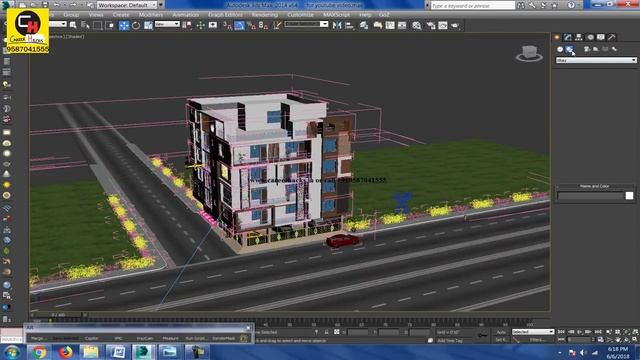
Task: Click the binoculars search icon
Action: click(521, 5)
